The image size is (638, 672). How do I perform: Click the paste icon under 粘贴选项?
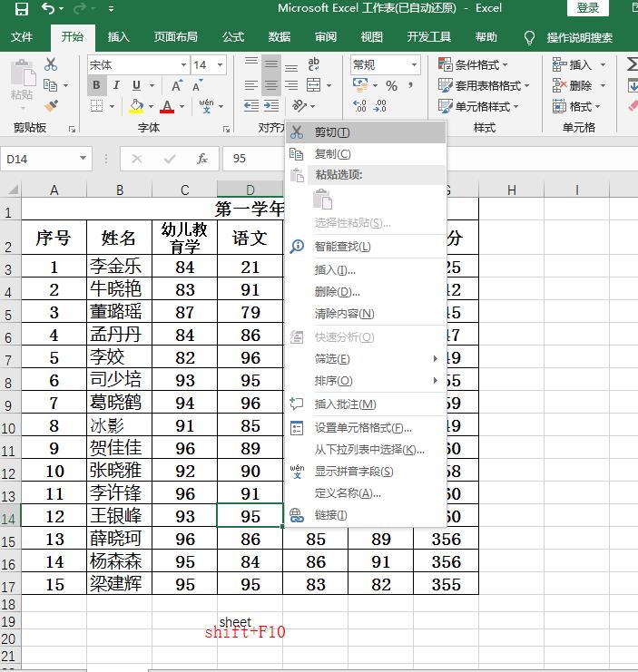(x=322, y=200)
